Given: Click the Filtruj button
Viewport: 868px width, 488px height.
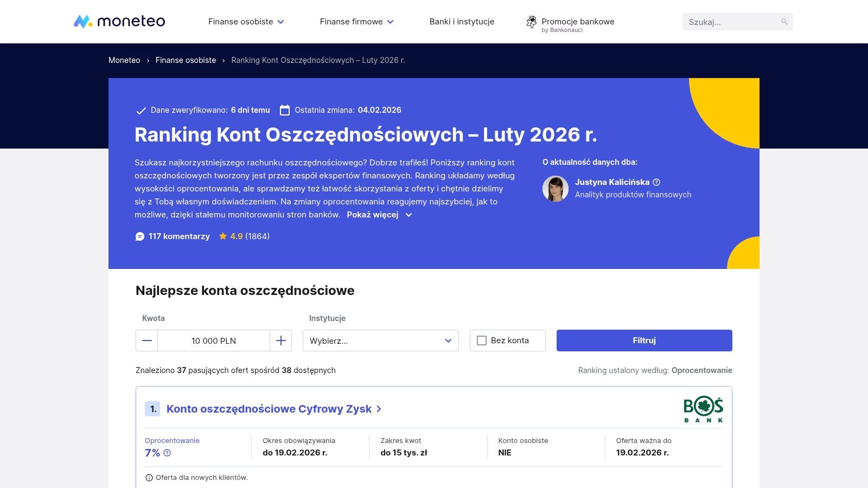Looking at the screenshot, I should [644, 341].
